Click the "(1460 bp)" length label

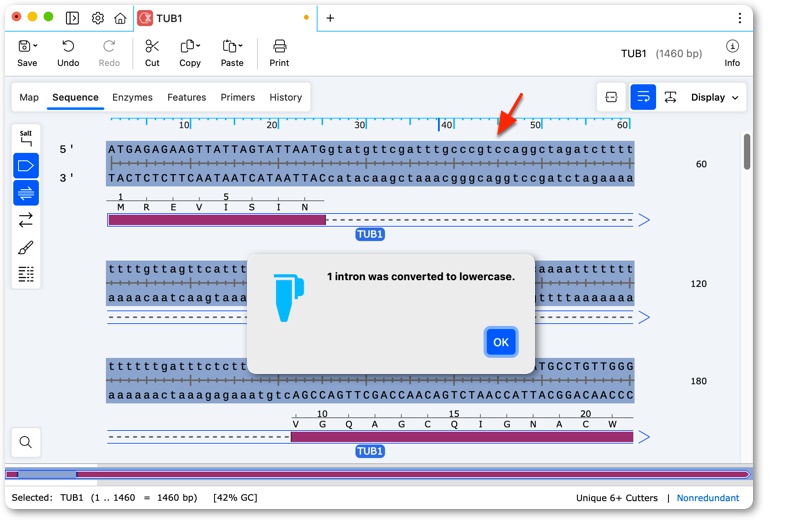tap(679, 53)
